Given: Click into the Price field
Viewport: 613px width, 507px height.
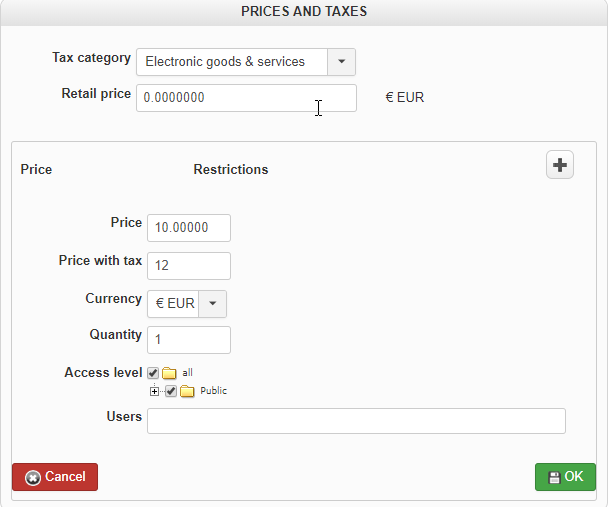Looking at the screenshot, I should pyautogui.click(x=188, y=228).
